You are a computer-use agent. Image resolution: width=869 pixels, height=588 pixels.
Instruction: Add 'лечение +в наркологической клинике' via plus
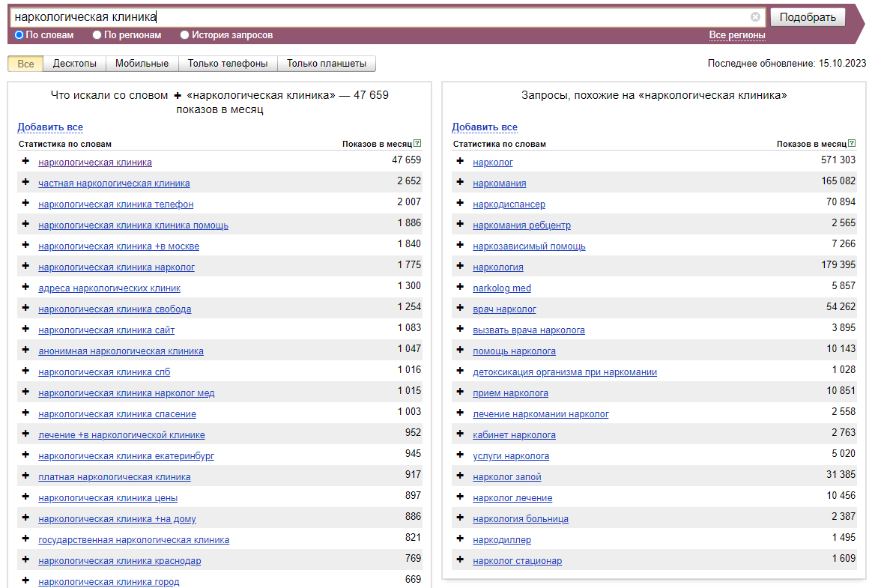click(x=25, y=434)
